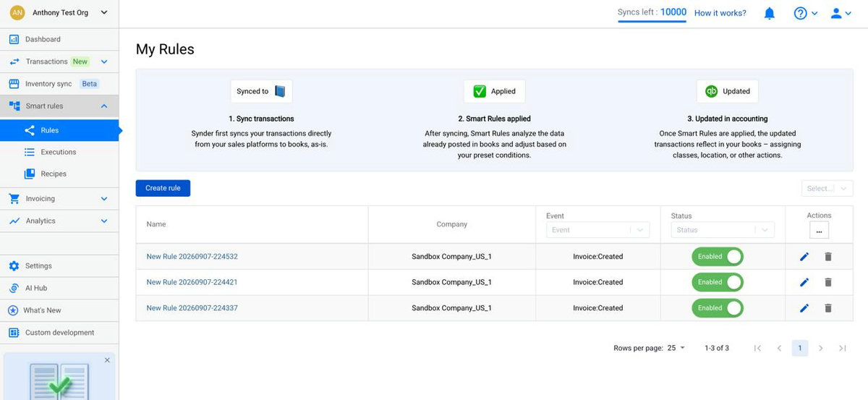Open the notifications bell

(770, 13)
